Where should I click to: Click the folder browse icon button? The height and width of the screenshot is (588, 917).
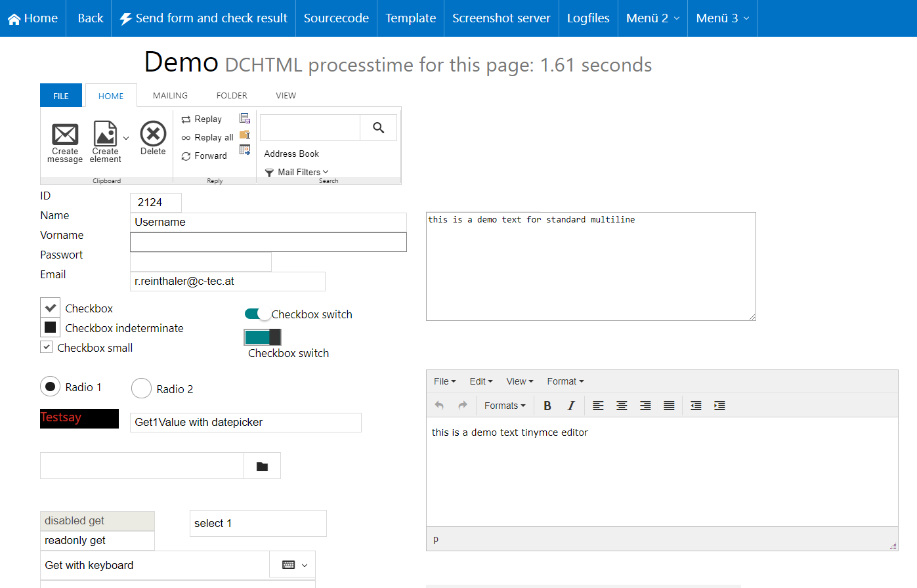coord(262,466)
